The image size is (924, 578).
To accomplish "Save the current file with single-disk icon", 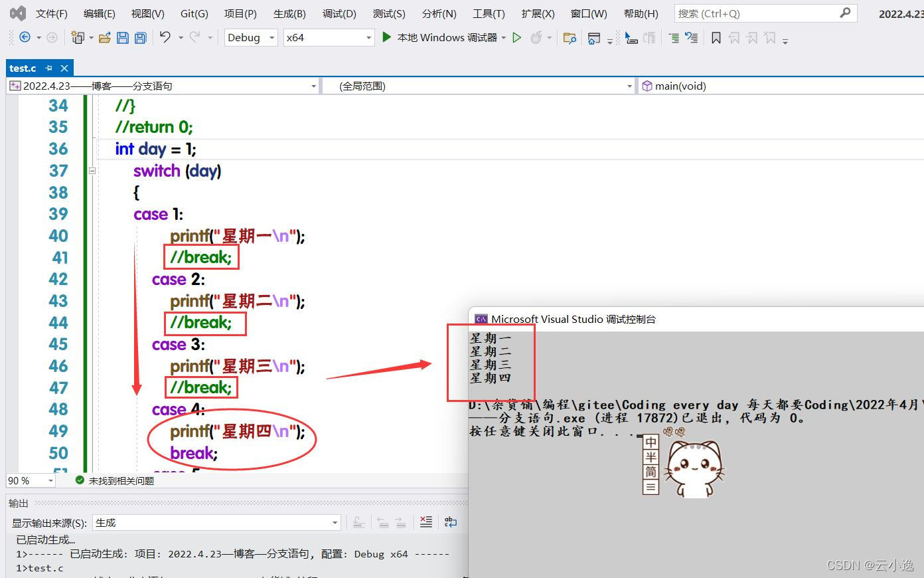I will pos(123,38).
